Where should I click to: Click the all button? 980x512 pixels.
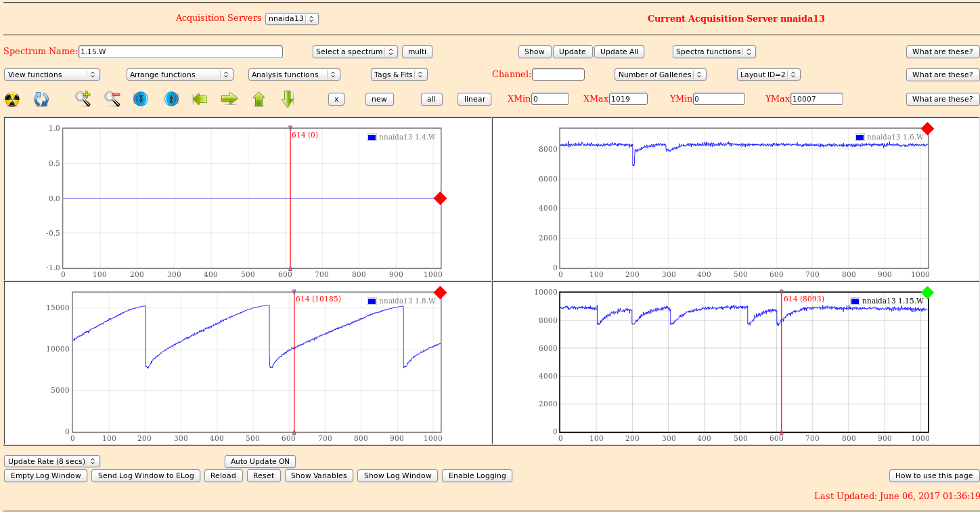coord(431,99)
